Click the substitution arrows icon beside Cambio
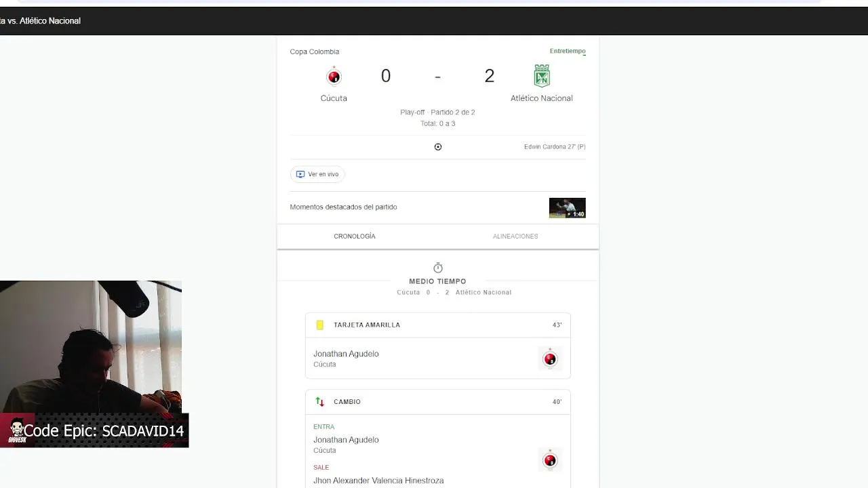The image size is (868, 488). point(320,402)
